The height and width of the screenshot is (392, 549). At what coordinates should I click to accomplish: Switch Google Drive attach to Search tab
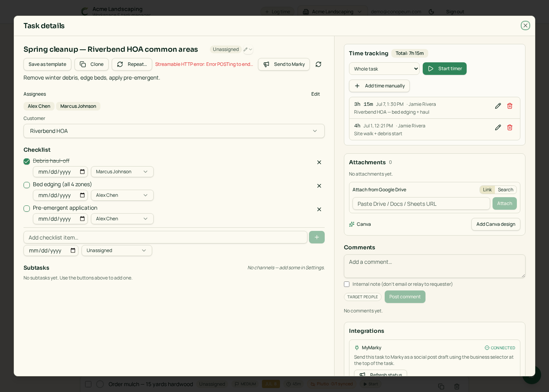[x=505, y=190]
